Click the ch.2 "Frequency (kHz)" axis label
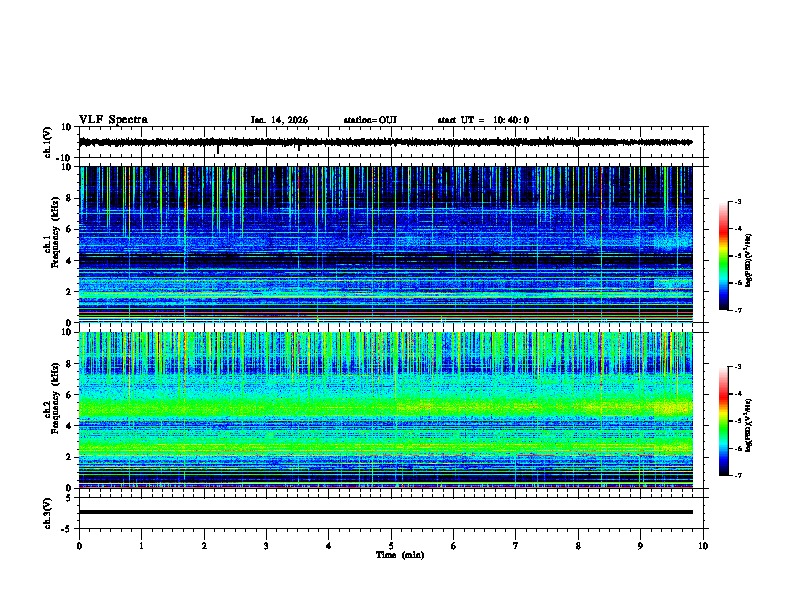The width and height of the screenshot is (792, 612). pyautogui.click(x=55, y=398)
